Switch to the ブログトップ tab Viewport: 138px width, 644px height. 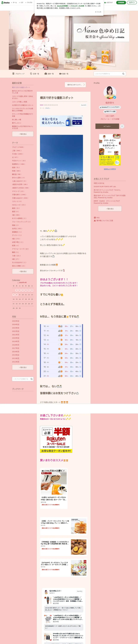[x=18, y=74]
